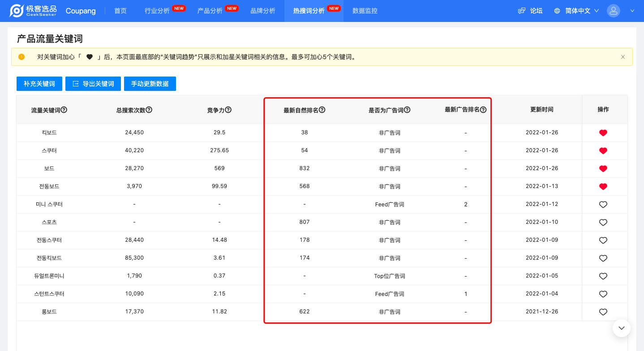Go to 首页 tab

(x=120, y=11)
